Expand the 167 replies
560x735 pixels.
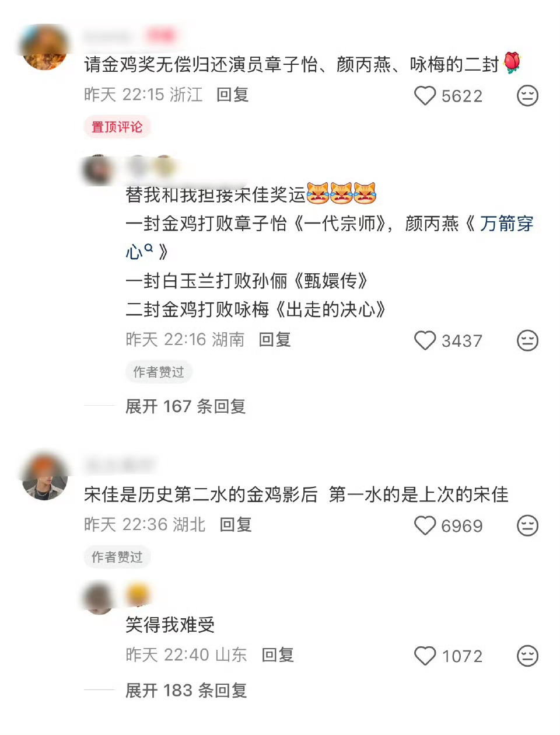click(185, 406)
